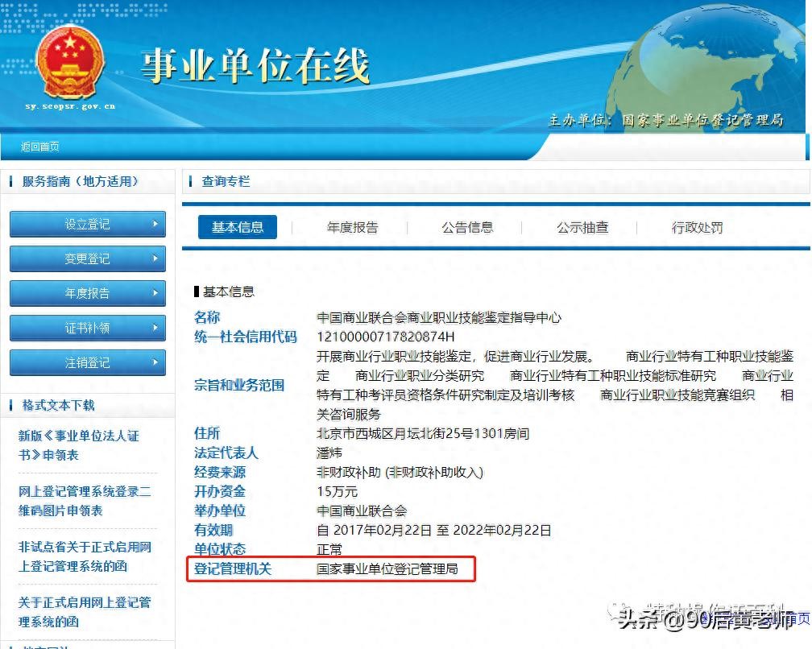Click the highlighted 国家事业单位登记管理局 registration authority text

(387, 569)
